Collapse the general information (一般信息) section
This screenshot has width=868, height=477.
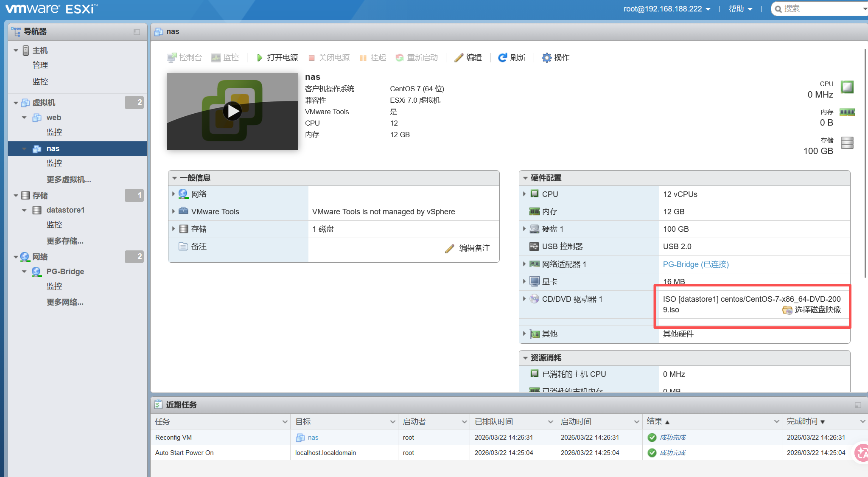click(174, 178)
